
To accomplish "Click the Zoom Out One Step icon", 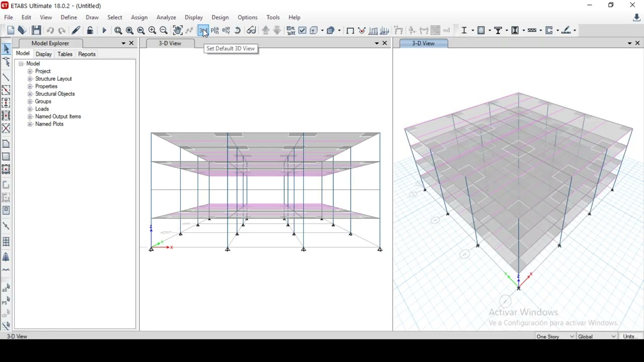I will 164,31.
